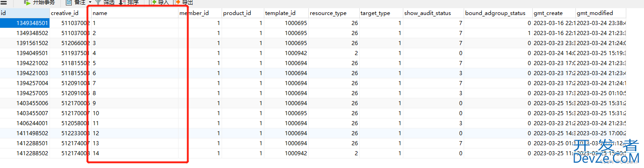Viewport: 644px width, 168px height.
Task: Click template_id 1000942 in row id 1394049501
Action: click(x=286, y=53)
